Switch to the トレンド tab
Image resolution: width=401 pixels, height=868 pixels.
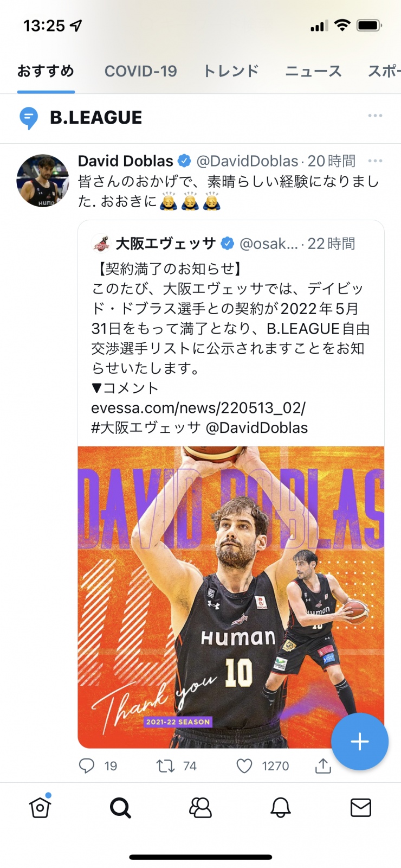(x=231, y=71)
